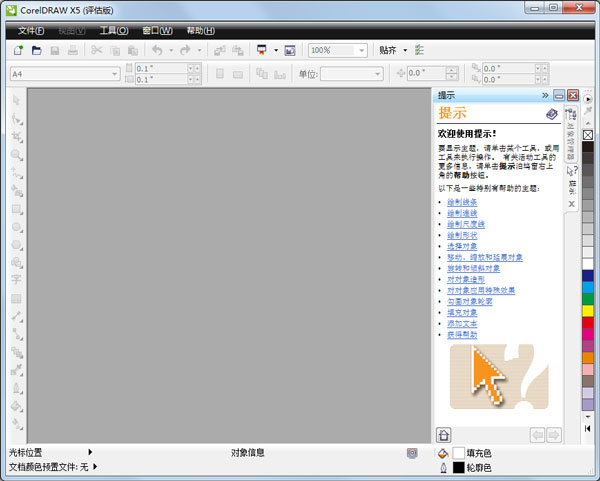
Task: Open the 获得帮助 link
Action: (462, 335)
